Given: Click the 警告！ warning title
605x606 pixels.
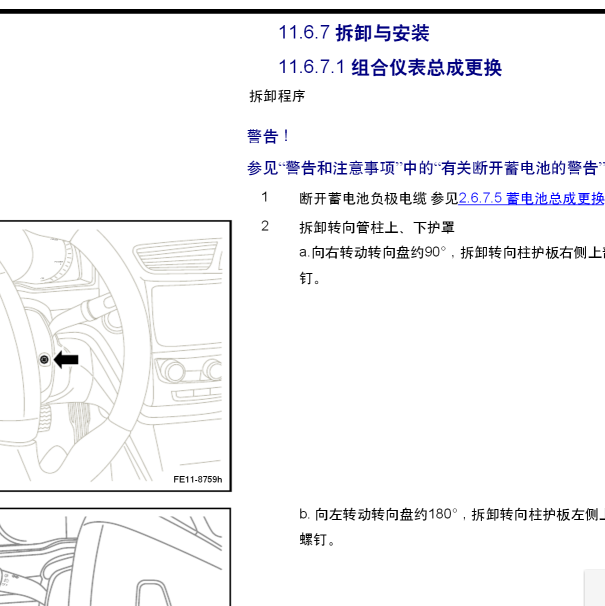Looking at the screenshot, I should tap(268, 136).
